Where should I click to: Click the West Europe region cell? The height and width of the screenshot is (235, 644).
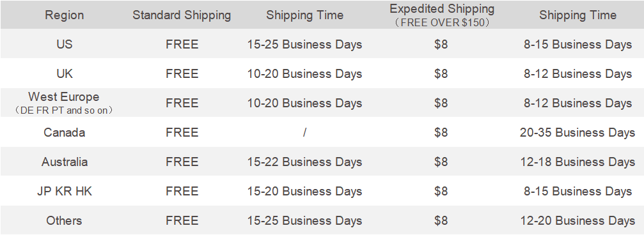64,97
